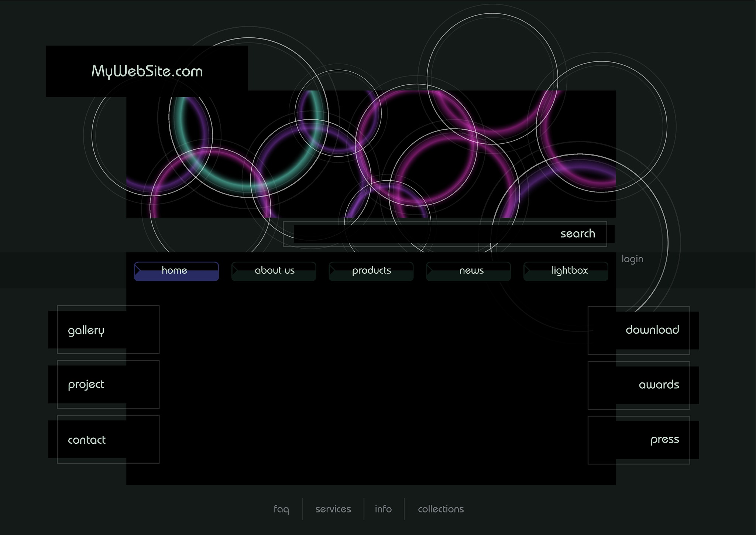Select the press side button
The width and height of the screenshot is (756, 535).
(639, 440)
